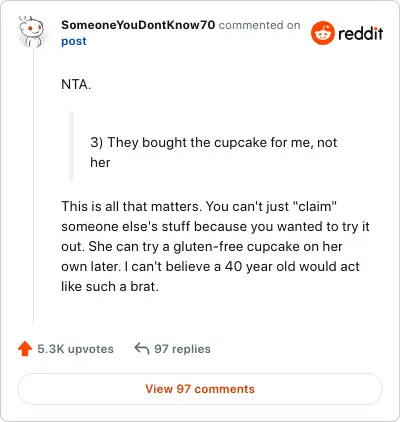Click the orange upvote arrow icon
This screenshot has width=400, height=422.
pyautogui.click(x=25, y=349)
